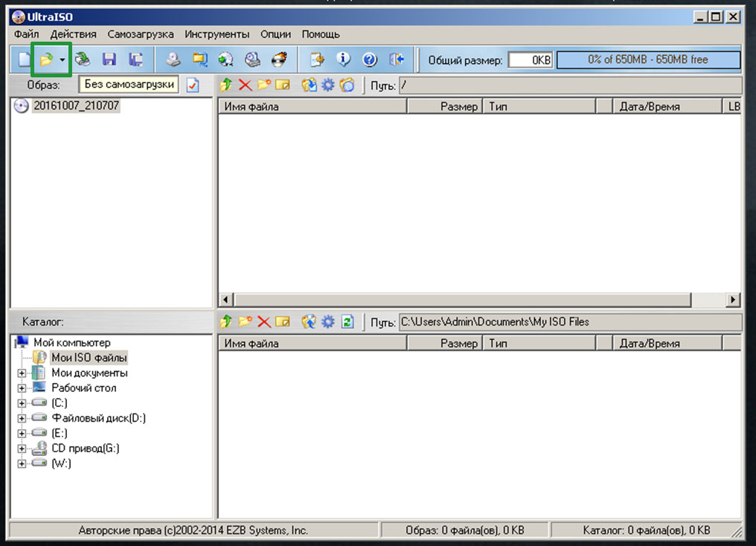Sort image pane by Дата/Время column
This screenshot has height=546, width=756.
(x=667, y=106)
